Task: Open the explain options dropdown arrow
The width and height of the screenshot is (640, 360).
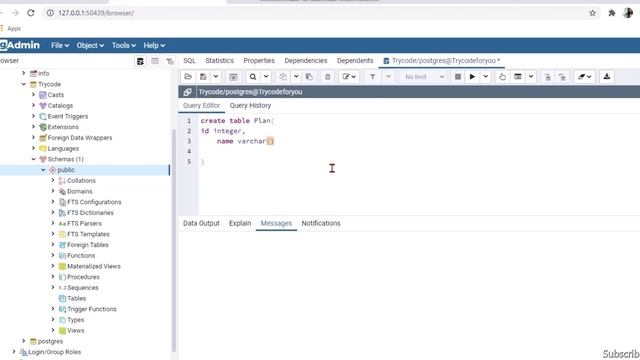Action: [531, 77]
